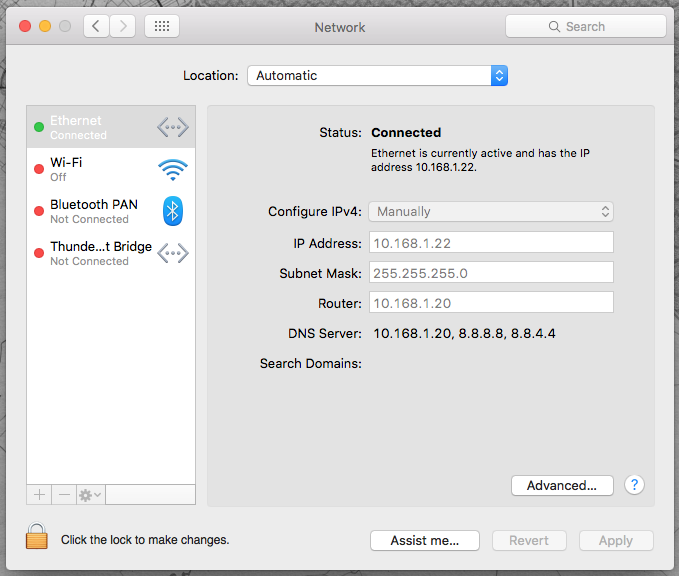Click the Assist me button
679x576 pixels.
tap(425, 540)
